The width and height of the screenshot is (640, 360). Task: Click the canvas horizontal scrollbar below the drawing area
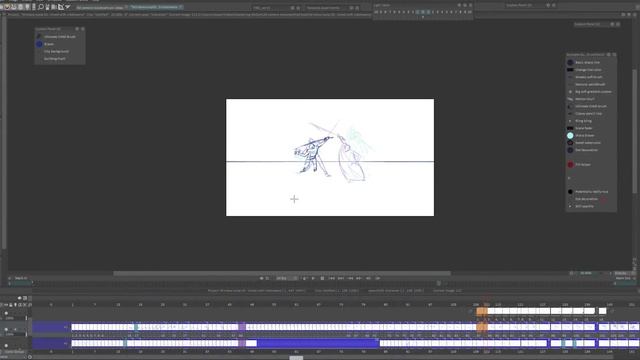coord(282,273)
